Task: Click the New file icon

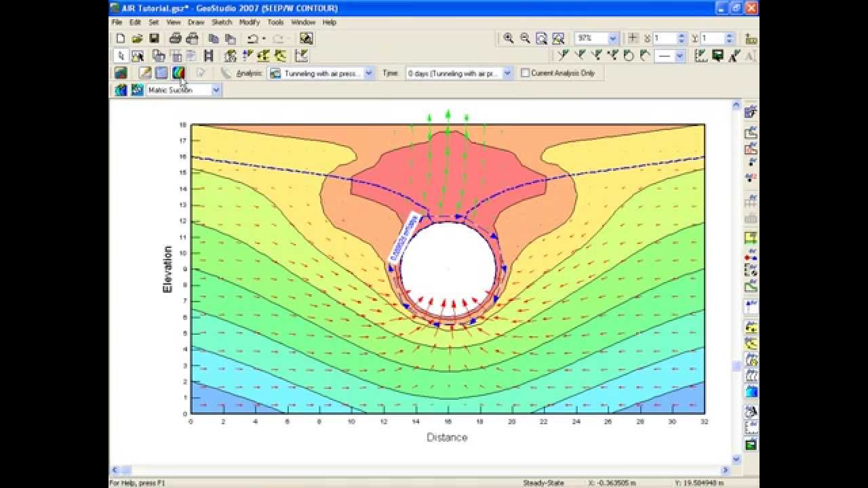Action: pyautogui.click(x=121, y=39)
